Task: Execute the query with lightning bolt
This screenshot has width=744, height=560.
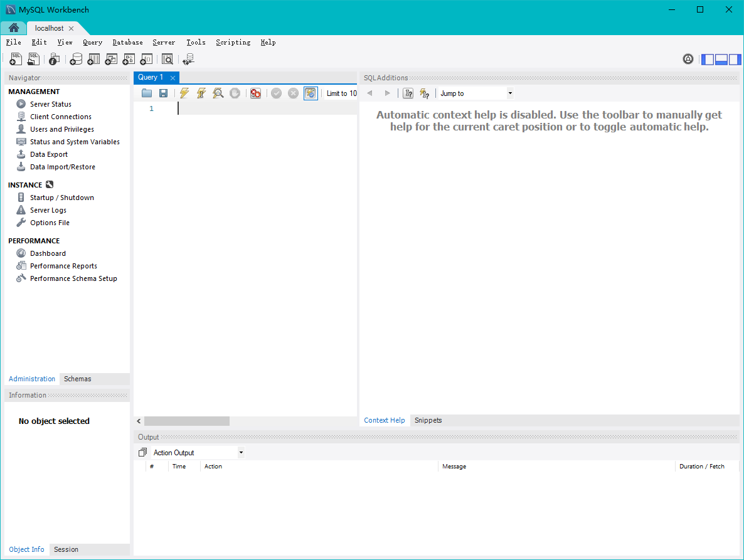Action: 184,93
